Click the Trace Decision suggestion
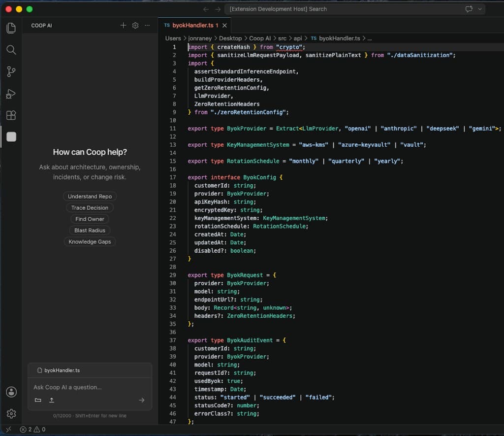504x436 pixels. 90,207
